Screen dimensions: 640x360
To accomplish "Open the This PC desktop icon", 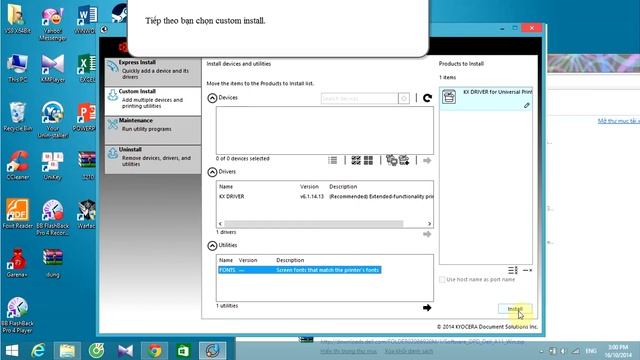I will [17, 68].
